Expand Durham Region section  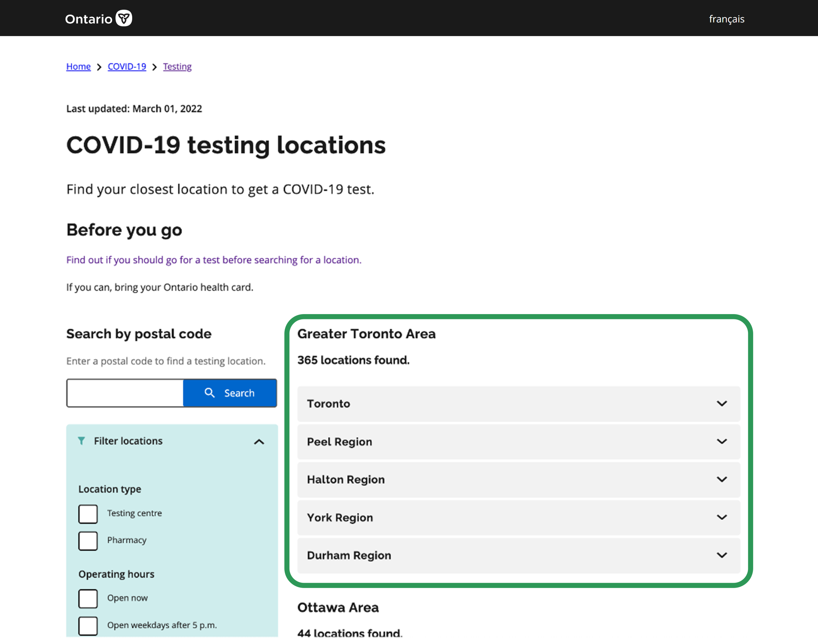[x=519, y=555]
